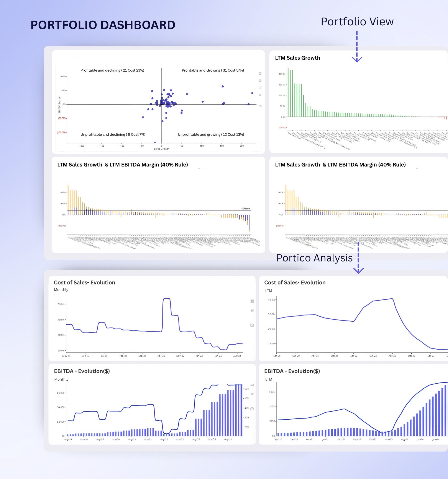Save monthly Cost of Sales chart via camera
Viewport: 448px width, 479px height.
[252, 325]
